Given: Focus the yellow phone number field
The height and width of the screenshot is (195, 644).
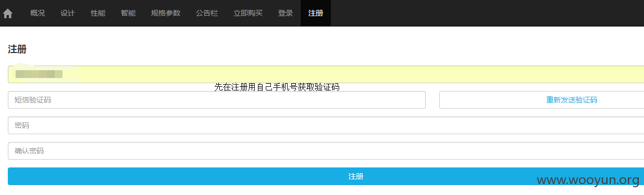Looking at the screenshot, I should click(x=326, y=74).
